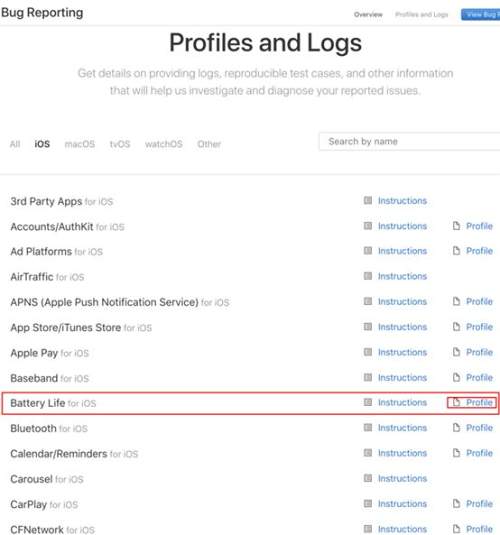This screenshot has width=500, height=535.
Task: Click the Instructions icon for Calendar/Reminders
Action: [x=368, y=453]
